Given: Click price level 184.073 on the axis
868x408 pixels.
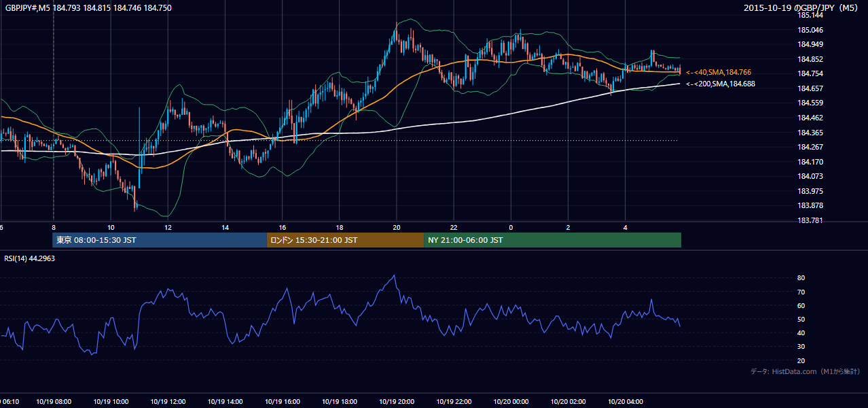Looking at the screenshot, I should (810, 176).
